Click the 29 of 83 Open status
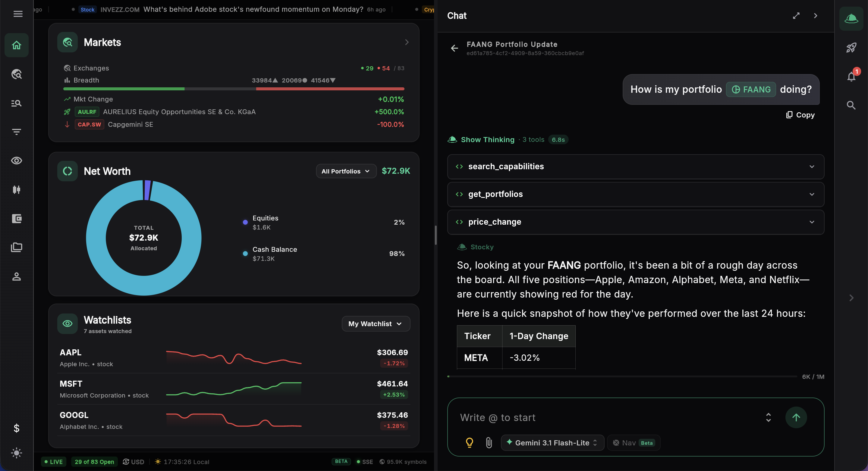 [x=94, y=462]
